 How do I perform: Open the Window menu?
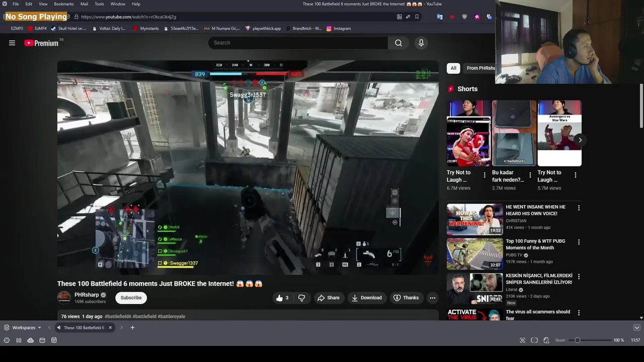(x=118, y=4)
